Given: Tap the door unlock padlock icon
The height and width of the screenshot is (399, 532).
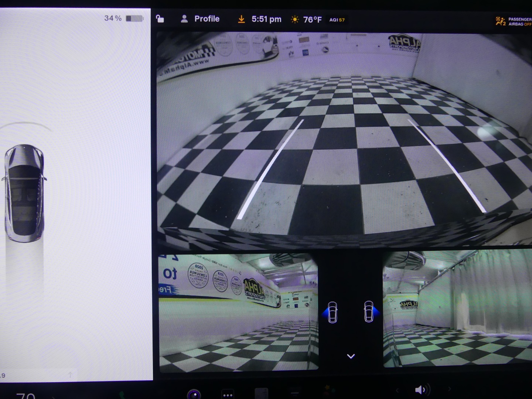Looking at the screenshot, I should tap(160, 19).
